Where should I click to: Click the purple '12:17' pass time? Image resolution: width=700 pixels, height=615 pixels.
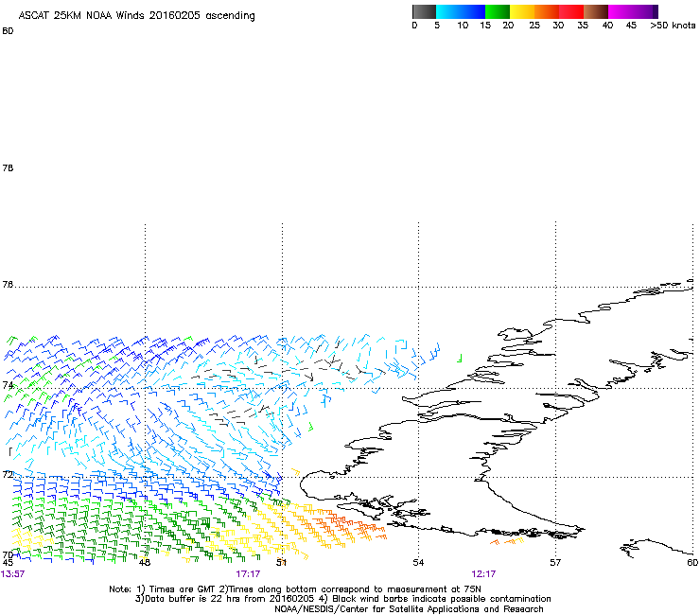[483, 574]
